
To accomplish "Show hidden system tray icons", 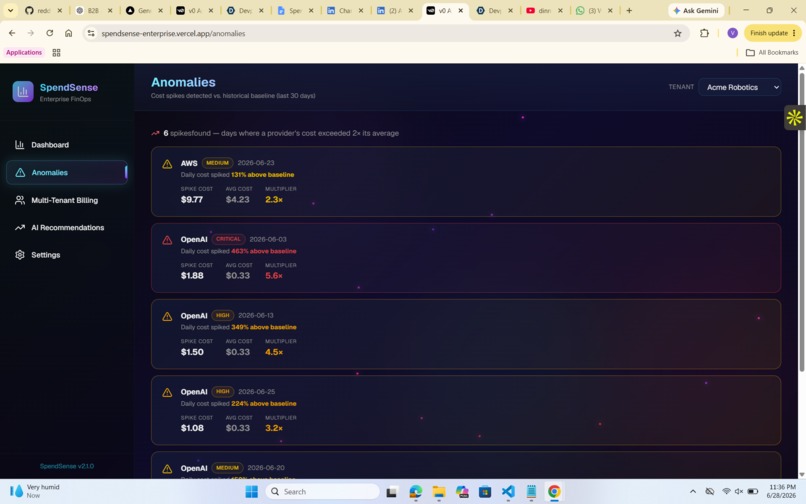I will tap(693, 492).
